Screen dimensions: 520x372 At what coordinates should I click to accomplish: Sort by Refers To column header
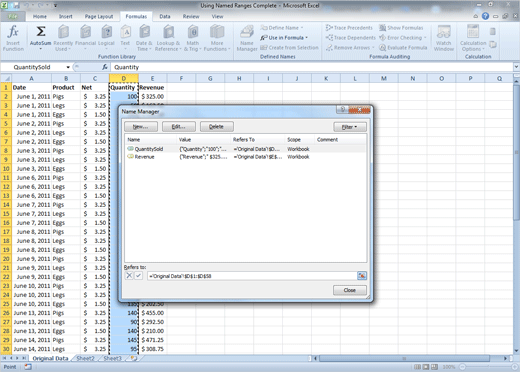click(257, 140)
